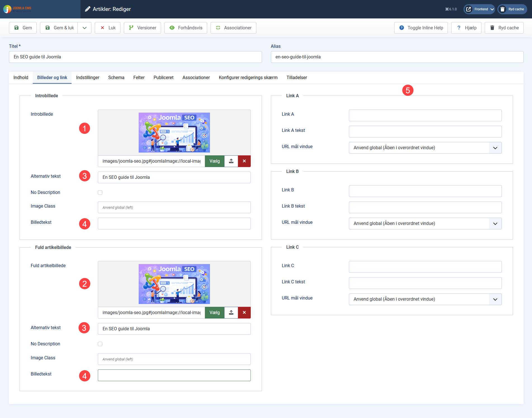532x418 pixels.
Task: Switch to the Tilladelser tab
Action: pos(297,78)
